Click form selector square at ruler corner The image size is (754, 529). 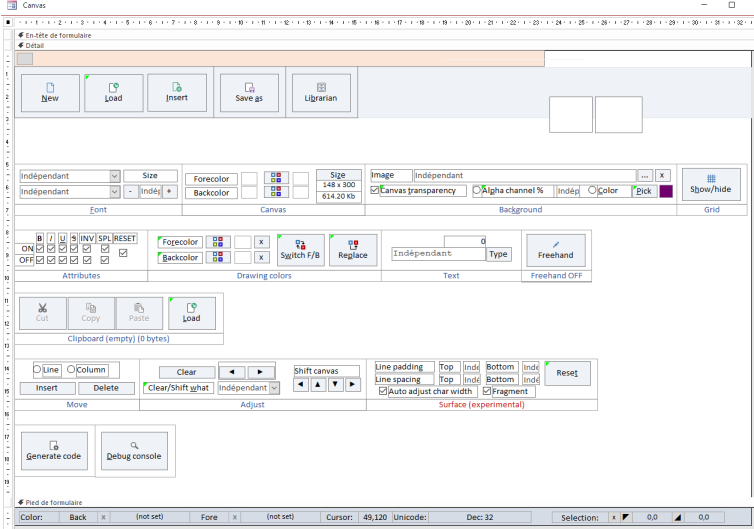(x=8, y=22)
